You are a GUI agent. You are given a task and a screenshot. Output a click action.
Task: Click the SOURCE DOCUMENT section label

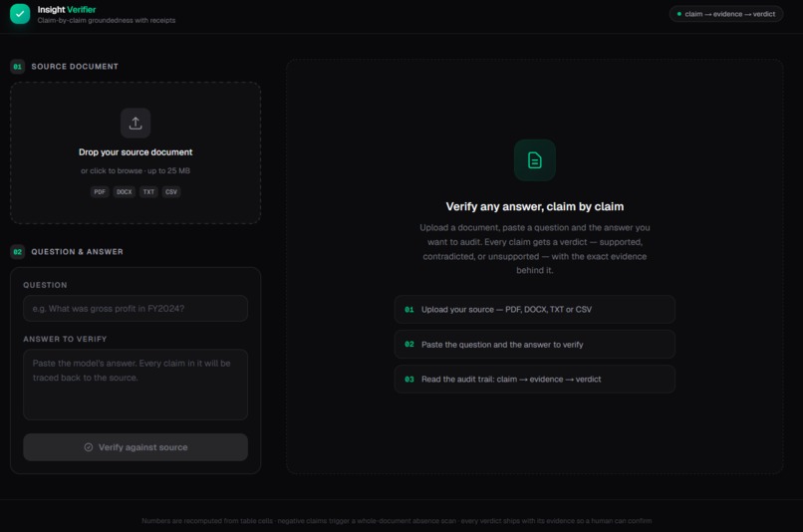(75, 67)
